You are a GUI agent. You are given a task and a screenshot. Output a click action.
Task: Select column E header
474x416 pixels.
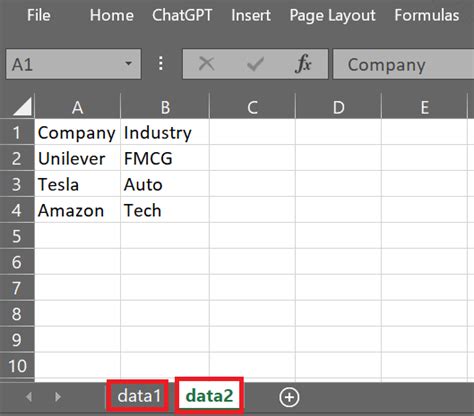pos(424,107)
